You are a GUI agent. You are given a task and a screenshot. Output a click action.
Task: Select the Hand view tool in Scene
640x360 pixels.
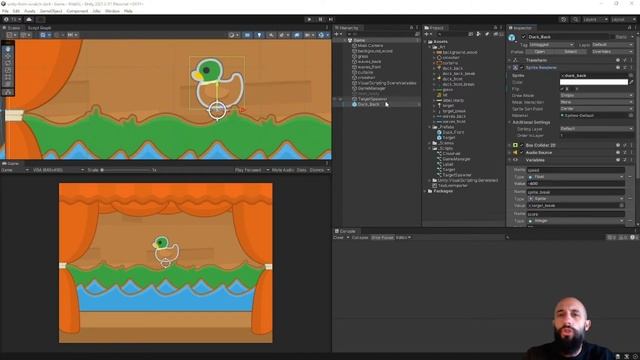[x=8, y=49]
